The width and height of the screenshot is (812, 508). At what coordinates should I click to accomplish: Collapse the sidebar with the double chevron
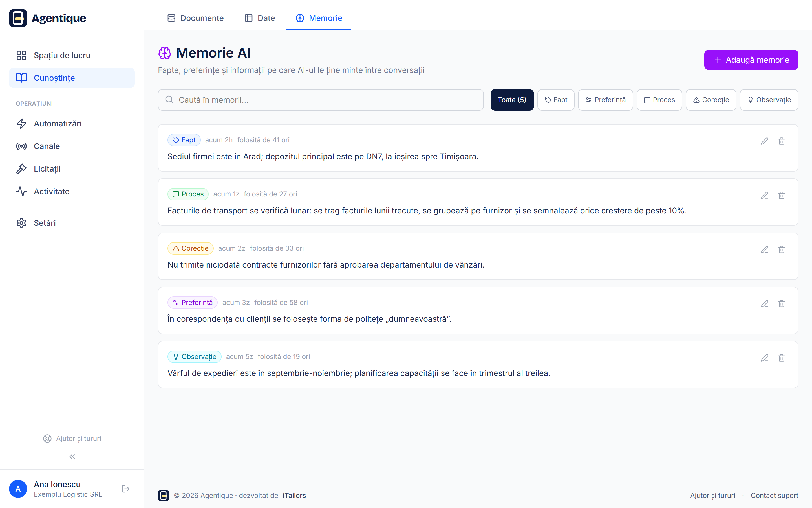pos(72,457)
